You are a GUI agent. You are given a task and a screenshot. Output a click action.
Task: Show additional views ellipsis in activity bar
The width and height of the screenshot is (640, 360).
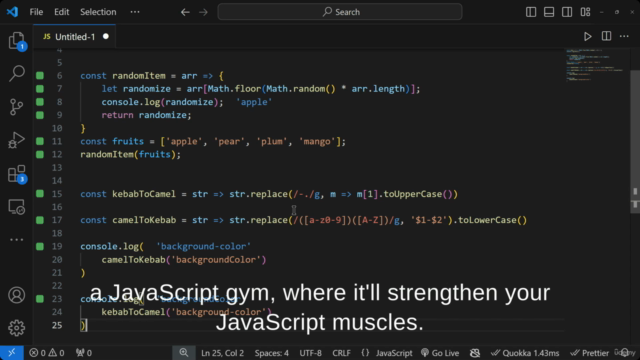(17, 240)
